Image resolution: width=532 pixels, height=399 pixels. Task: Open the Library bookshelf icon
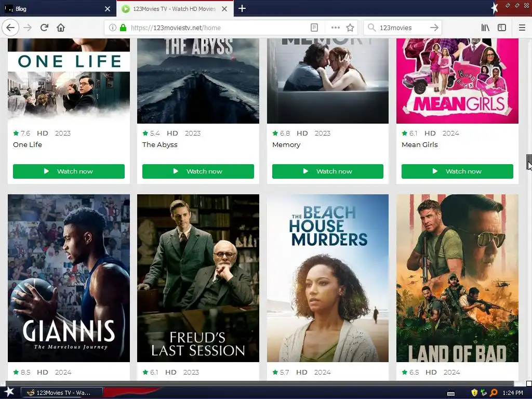(485, 28)
